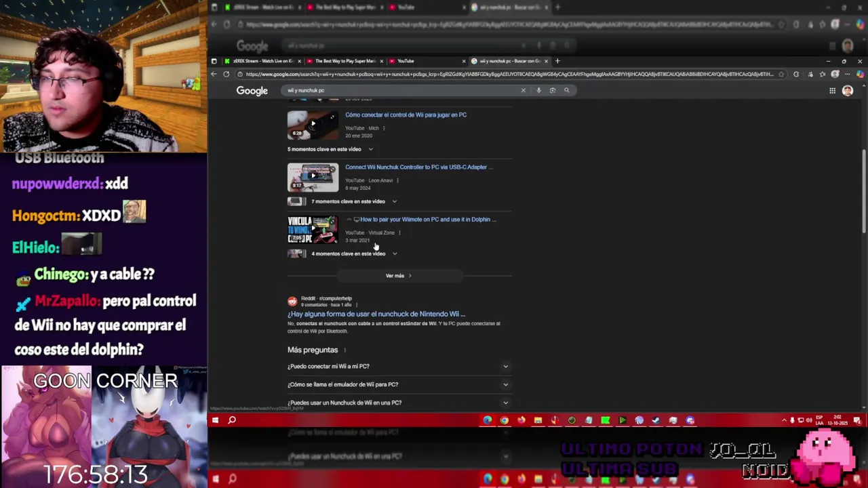Open Windows Start menu on taskbar
Screen dimensions: 868x488
(215, 420)
